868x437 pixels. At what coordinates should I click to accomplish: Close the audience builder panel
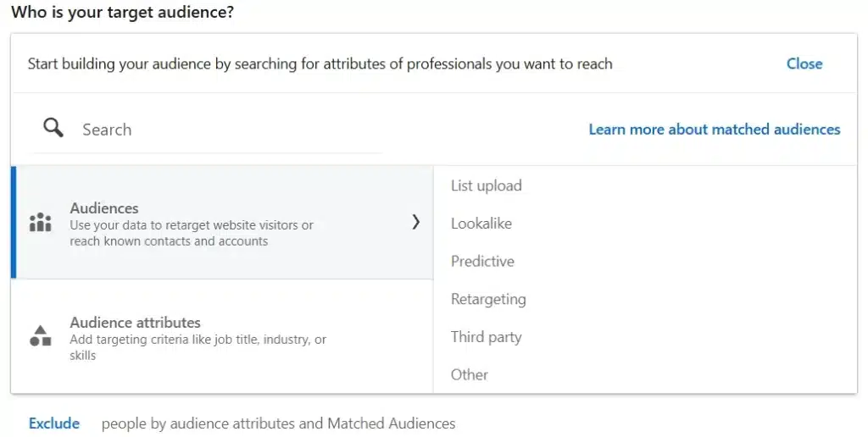804,64
